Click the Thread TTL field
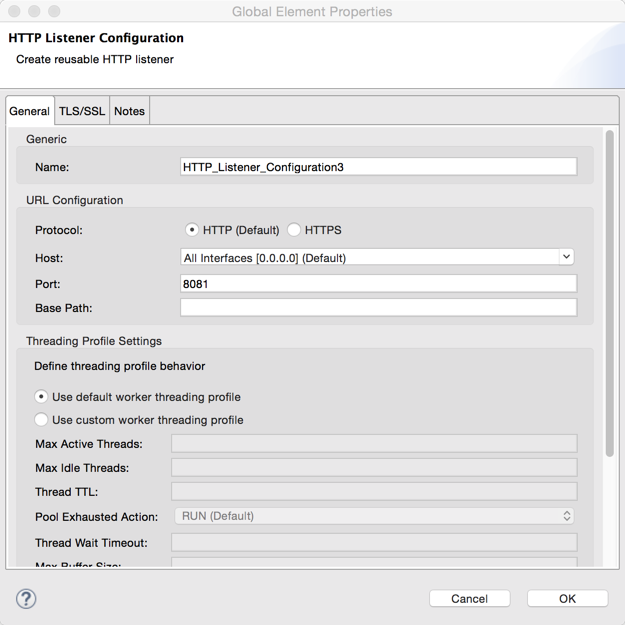This screenshot has width=625, height=625. tap(374, 491)
